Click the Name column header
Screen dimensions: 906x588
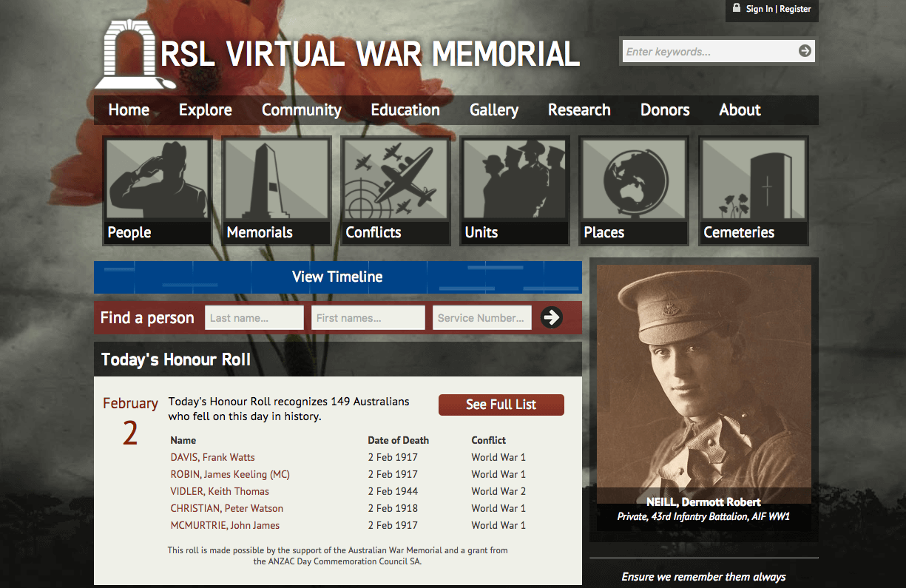pos(183,440)
